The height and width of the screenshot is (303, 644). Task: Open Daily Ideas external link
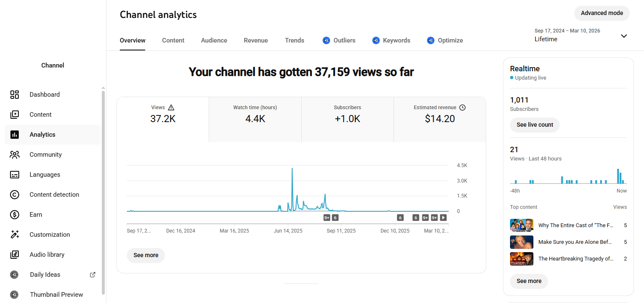tap(93, 275)
